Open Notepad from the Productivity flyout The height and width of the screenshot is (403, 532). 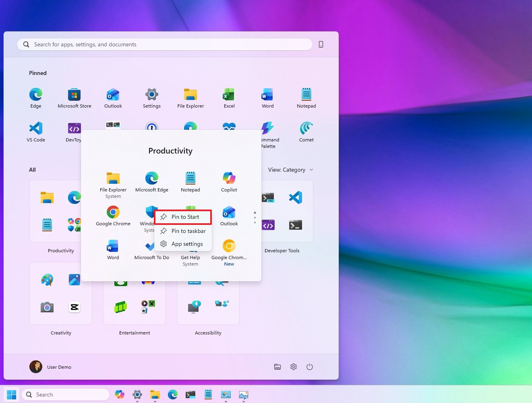pos(190,179)
